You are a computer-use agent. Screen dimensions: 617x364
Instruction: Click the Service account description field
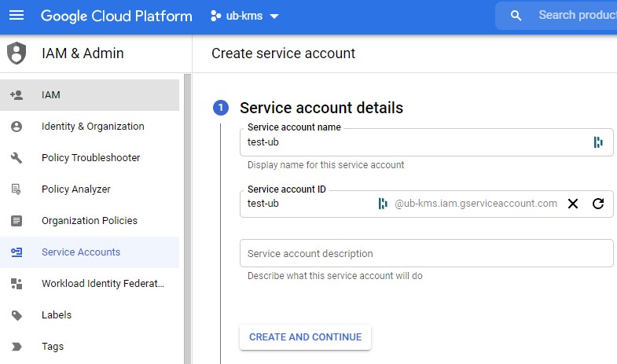click(427, 253)
